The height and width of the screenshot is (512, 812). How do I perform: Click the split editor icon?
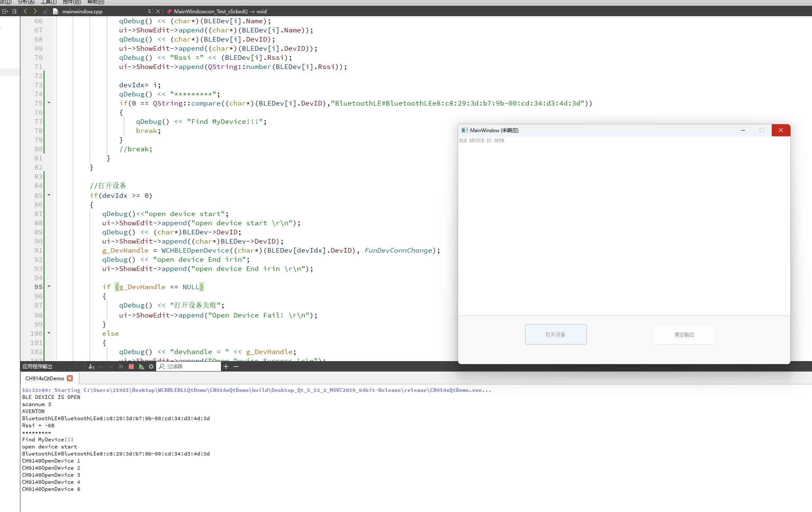pos(5,11)
